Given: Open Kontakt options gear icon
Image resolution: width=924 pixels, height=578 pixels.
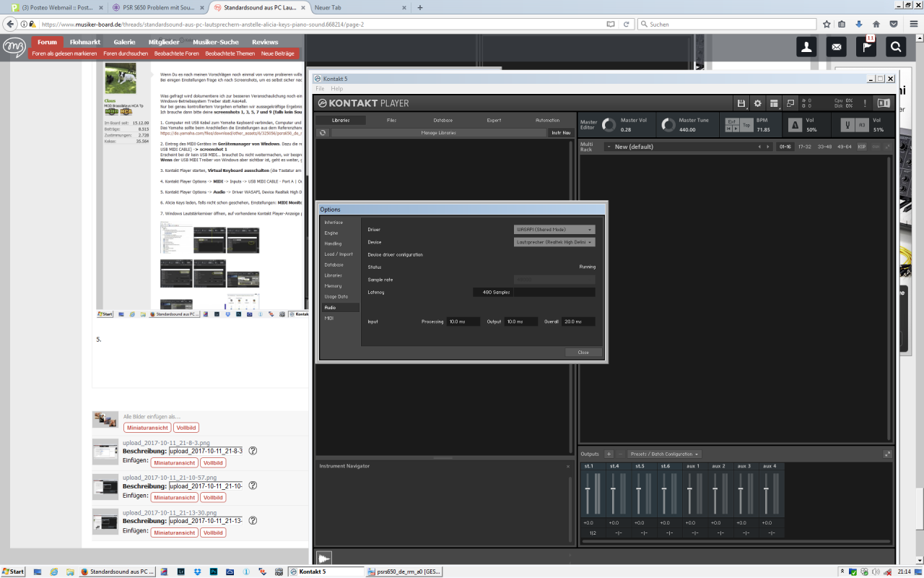Looking at the screenshot, I should pyautogui.click(x=757, y=103).
